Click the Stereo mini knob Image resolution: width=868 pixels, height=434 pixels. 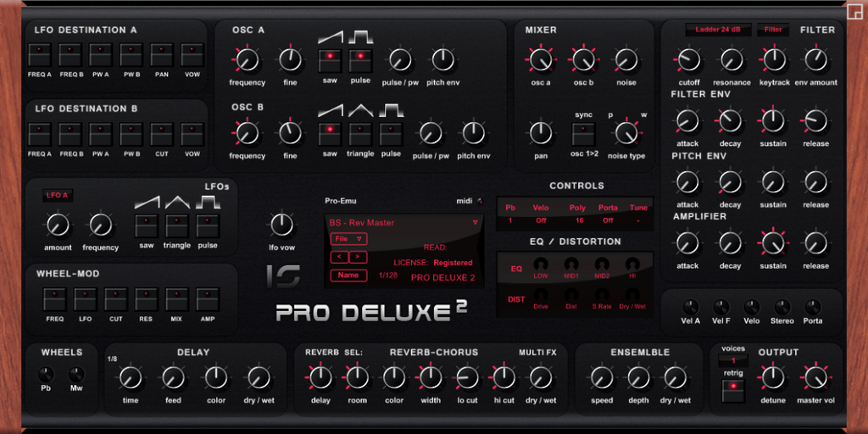(x=782, y=307)
